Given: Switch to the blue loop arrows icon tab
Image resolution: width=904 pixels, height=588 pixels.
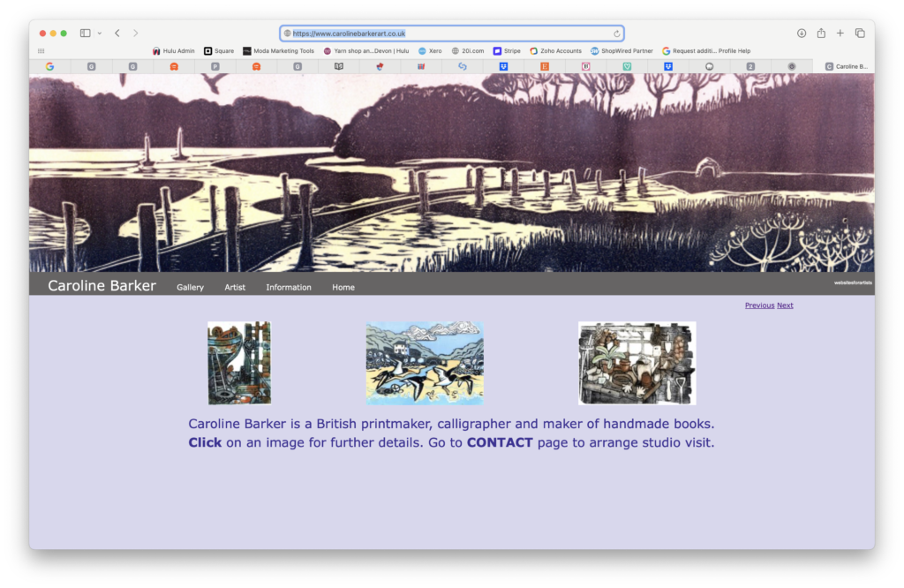Looking at the screenshot, I should (463, 67).
